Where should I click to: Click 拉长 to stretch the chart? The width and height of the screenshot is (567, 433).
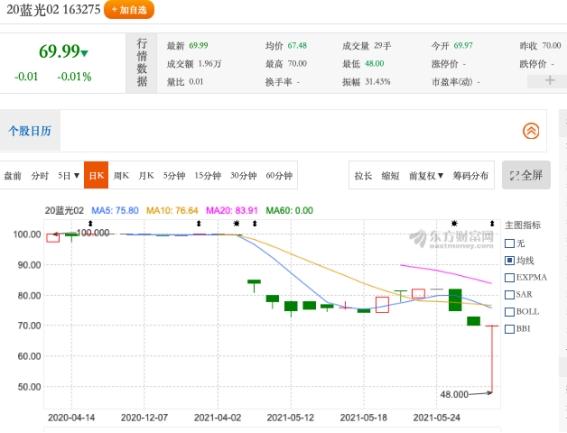363,176
